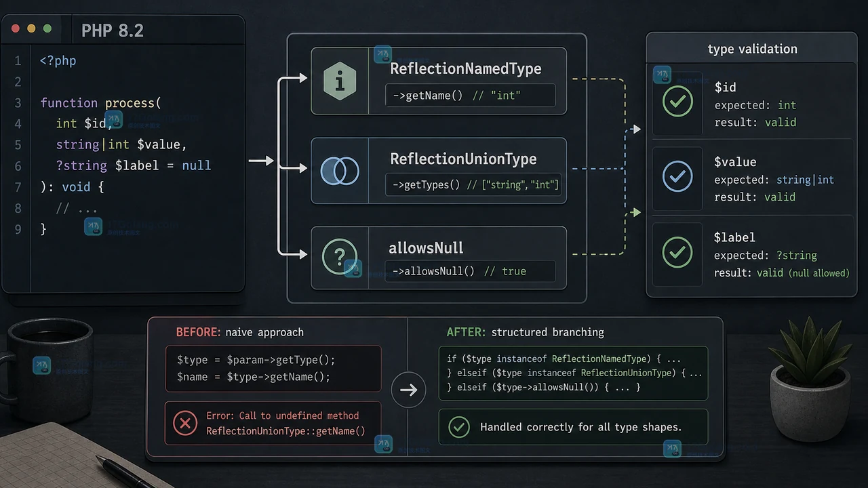Screen dimensions: 868x488
Task: Click 'Handled correctly for all type shapes.' text
Action: 581,427
